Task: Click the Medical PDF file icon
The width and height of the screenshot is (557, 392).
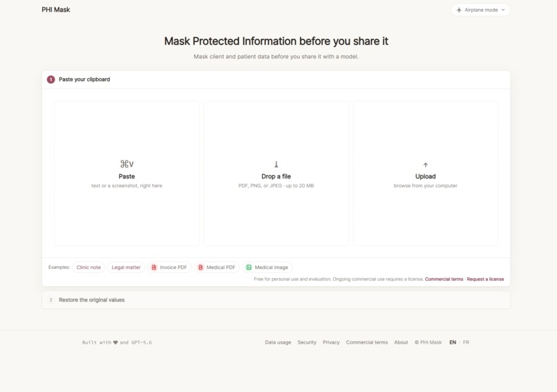Action: tap(200, 268)
